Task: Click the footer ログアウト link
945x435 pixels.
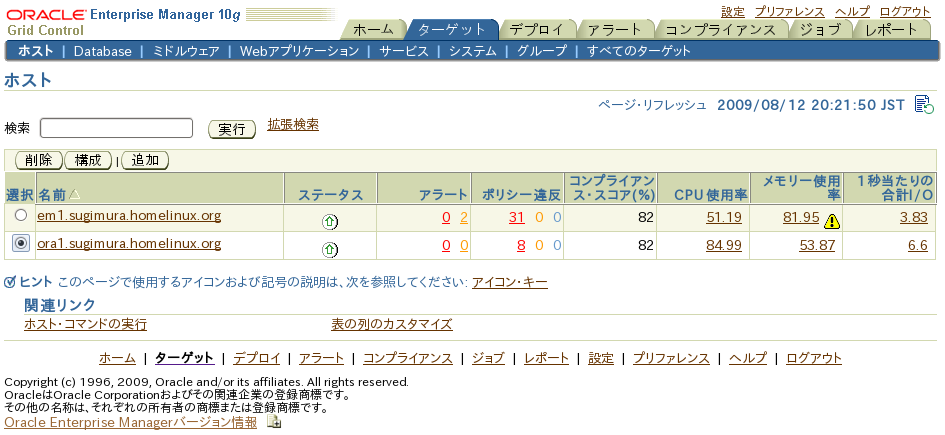Action: tap(814, 358)
